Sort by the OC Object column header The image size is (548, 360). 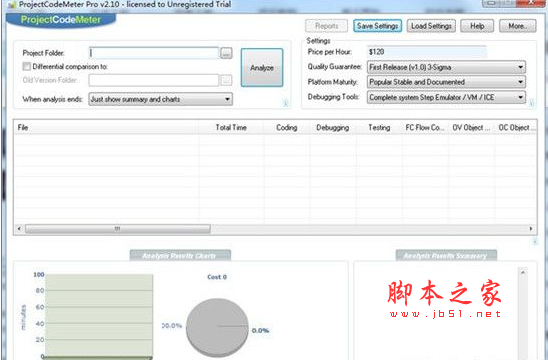click(x=516, y=128)
